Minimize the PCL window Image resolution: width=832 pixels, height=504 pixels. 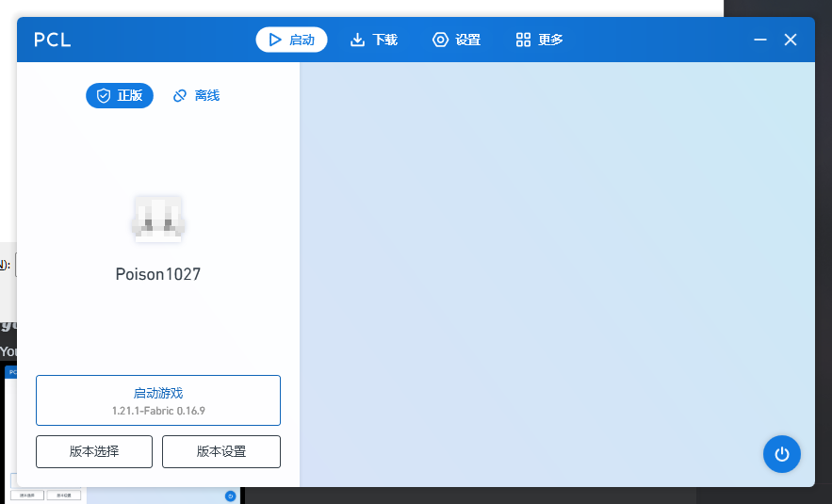pos(760,40)
